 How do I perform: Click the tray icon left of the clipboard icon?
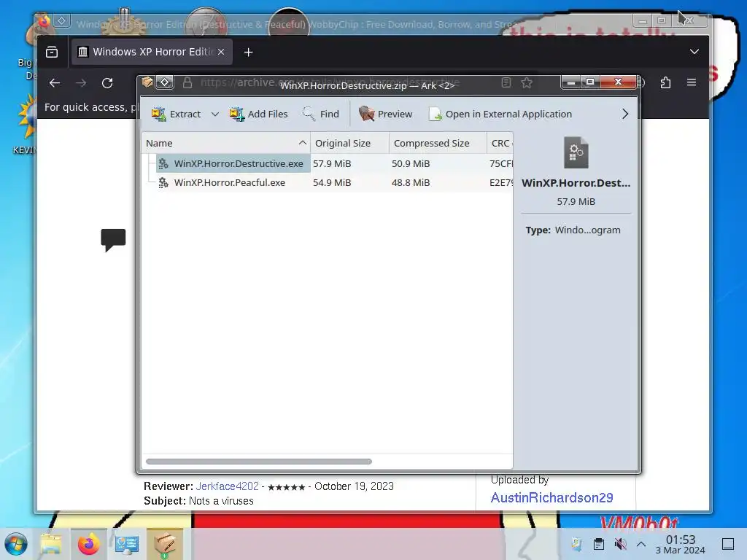[577, 544]
